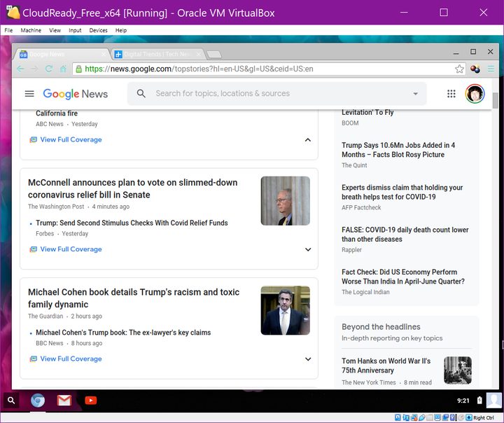Close the Google News tab
Image resolution: width=504 pixels, height=423 pixels.
tap(104, 54)
